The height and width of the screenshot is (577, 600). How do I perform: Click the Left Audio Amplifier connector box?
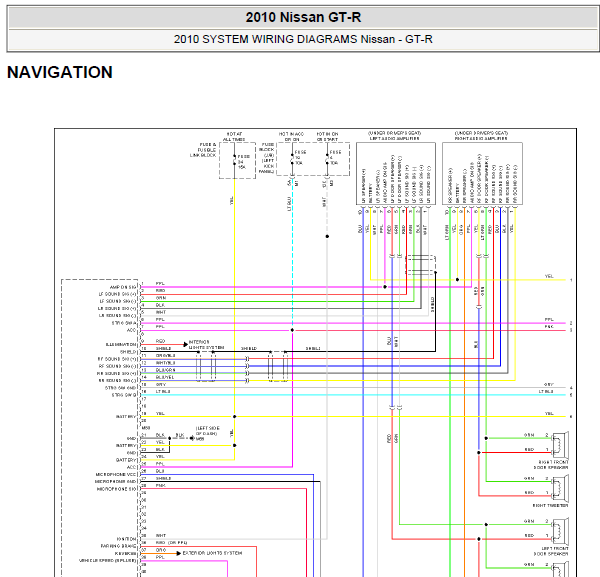click(396, 174)
